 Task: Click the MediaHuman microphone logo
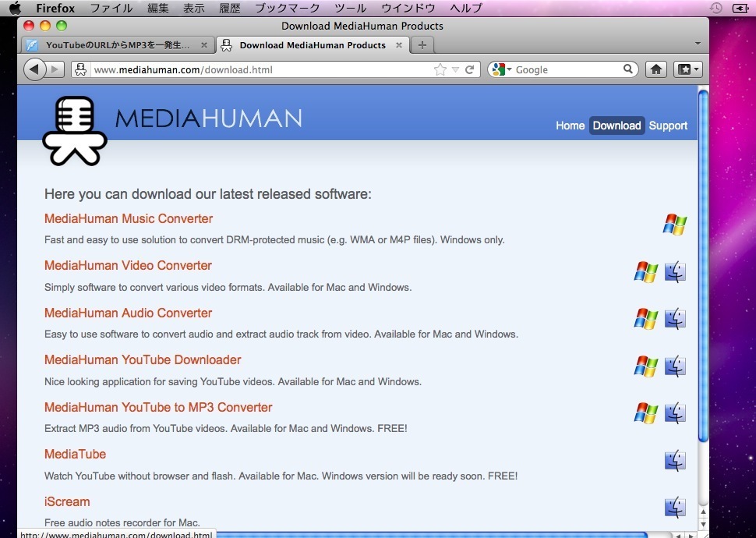pyautogui.click(x=75, y=130)
